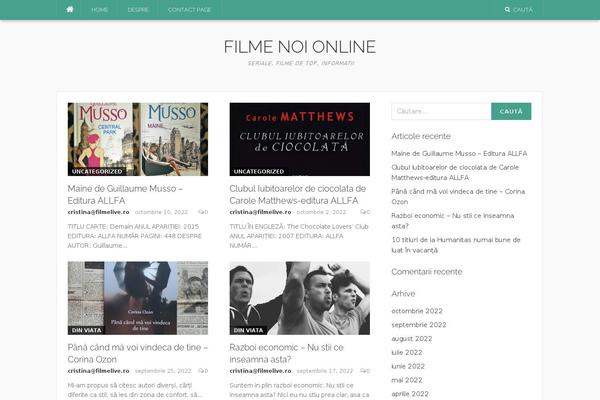This screenshot has height=400, width=600.
Task: Click the search magnifier icon in top bar
Action: point(507,10)
